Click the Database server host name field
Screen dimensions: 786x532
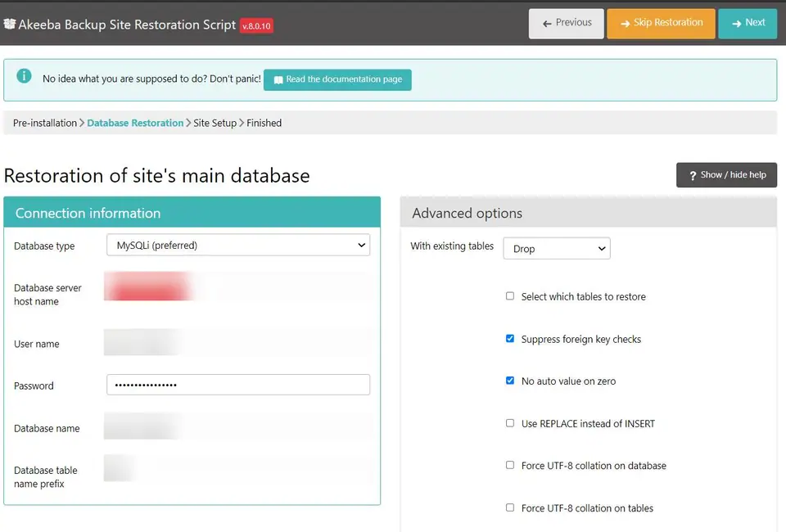tap(238, 286)
